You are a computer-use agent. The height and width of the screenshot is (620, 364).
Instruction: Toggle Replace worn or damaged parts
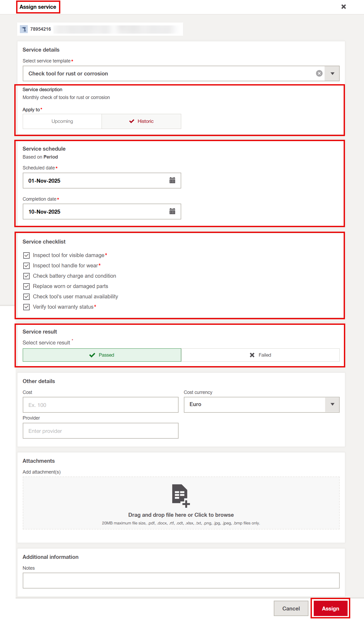point(26,286)
